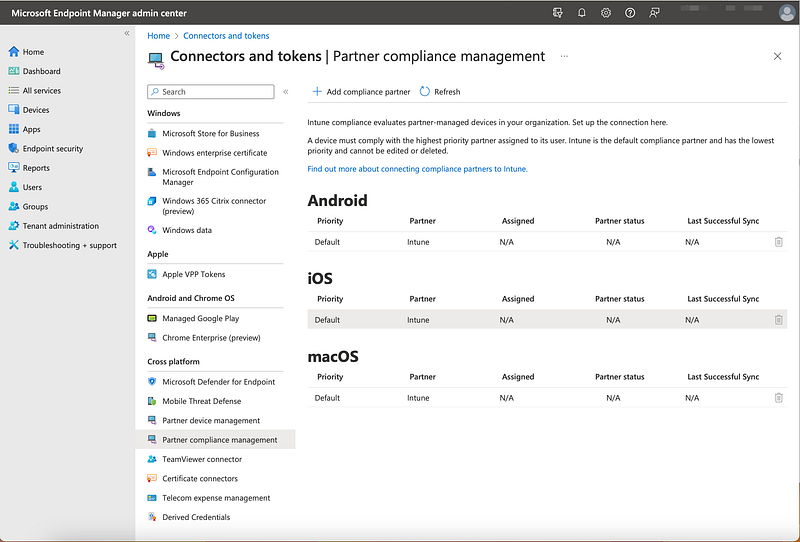Screen dimensions: 800x542
Task: Click the Certificate connectors icon
Action: (152, 478)
